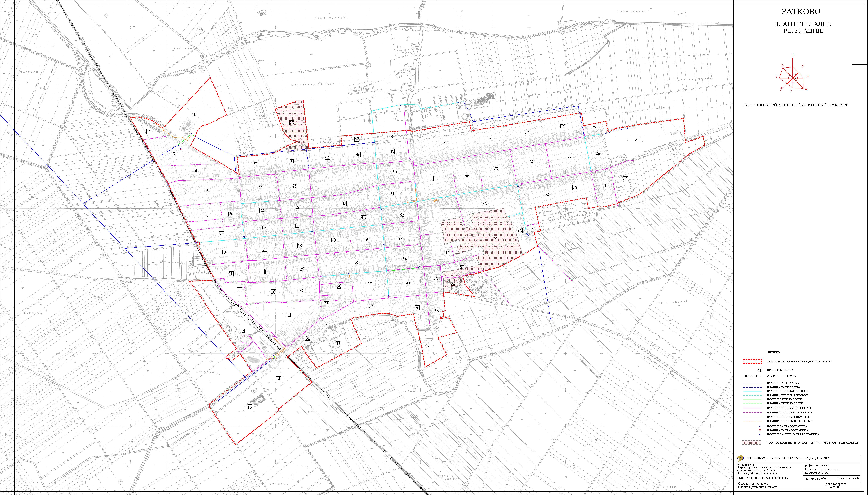Click block number 9 on the map
This screenshot has height=495, width=868.
(x=224, y=252)
